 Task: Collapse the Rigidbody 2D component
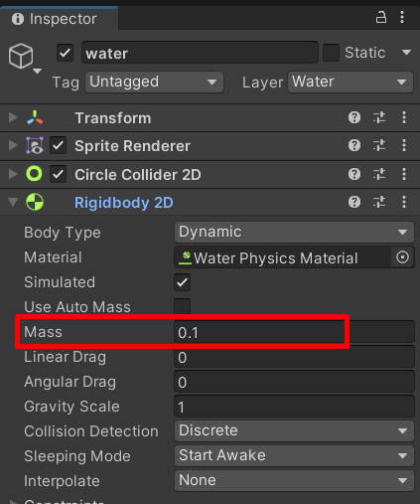13,202
